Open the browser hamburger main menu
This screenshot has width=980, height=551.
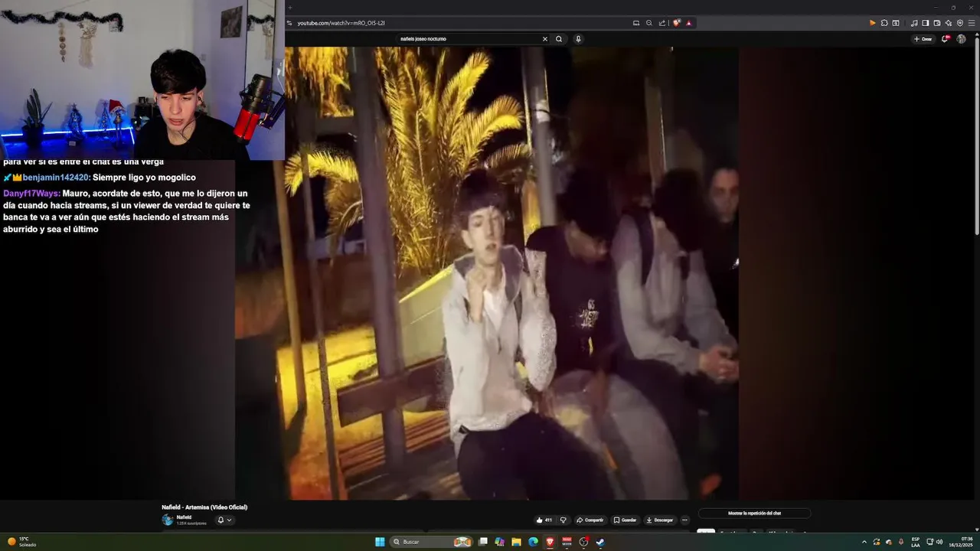click(x=972, y=23)
